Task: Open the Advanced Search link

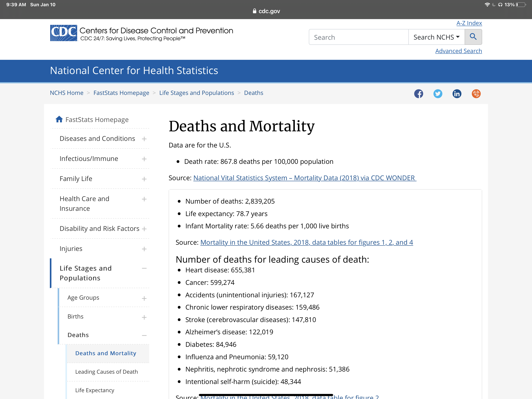Action: point(458,51)
